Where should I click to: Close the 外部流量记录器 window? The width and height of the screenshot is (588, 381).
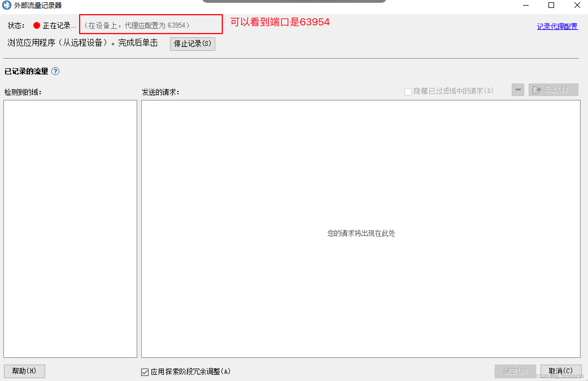click(577, 5)
